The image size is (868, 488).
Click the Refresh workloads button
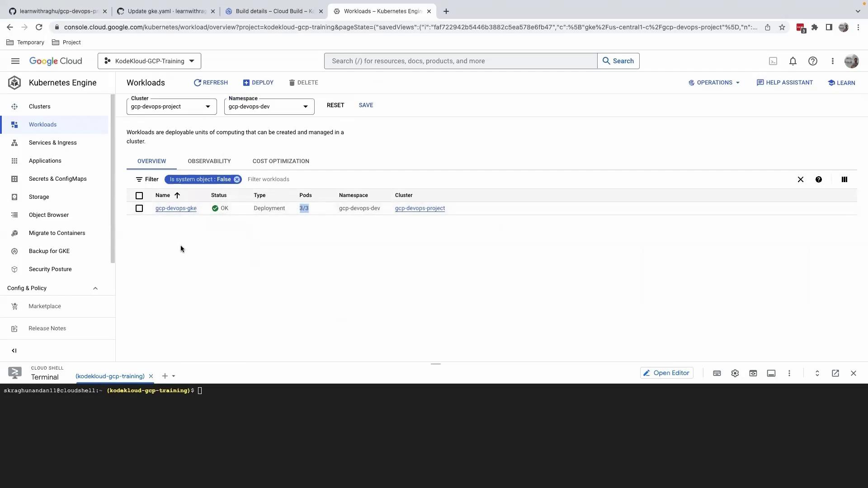[x=211, y=83]
